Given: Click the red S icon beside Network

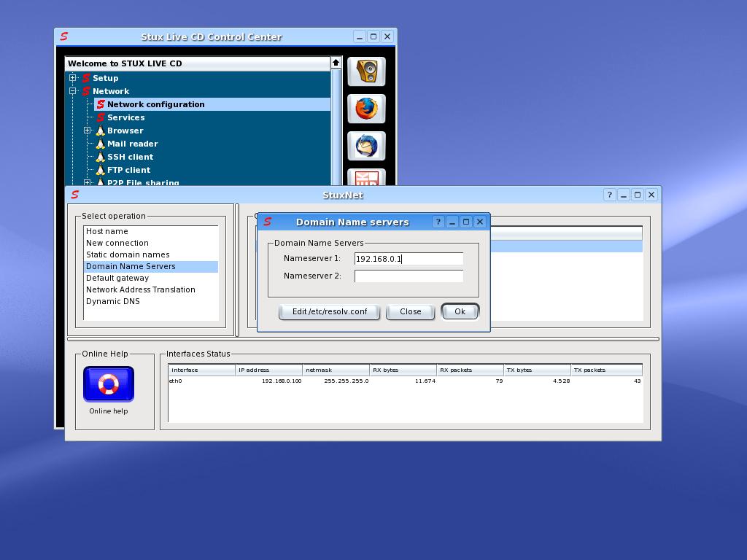Looking at the screenshot, I should (x=86, y=91).
